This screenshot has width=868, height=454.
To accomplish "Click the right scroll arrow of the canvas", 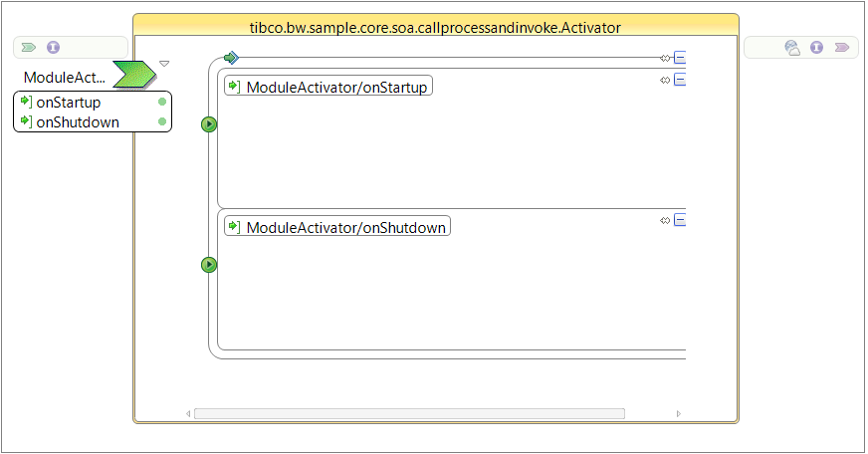I will [679, 413].
